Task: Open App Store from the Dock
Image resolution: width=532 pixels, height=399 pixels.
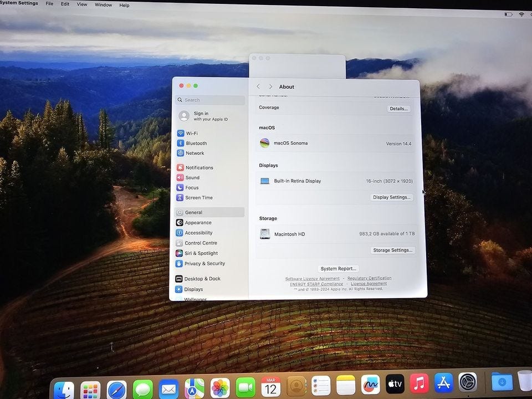Action: 443,382
